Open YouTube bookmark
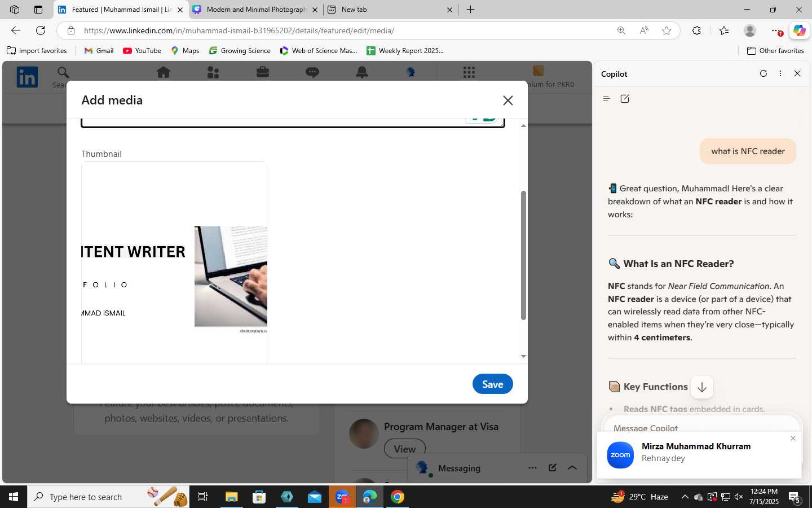Viewport: 812px width, 508px height. pyautogui.click(x=142, y=51)
